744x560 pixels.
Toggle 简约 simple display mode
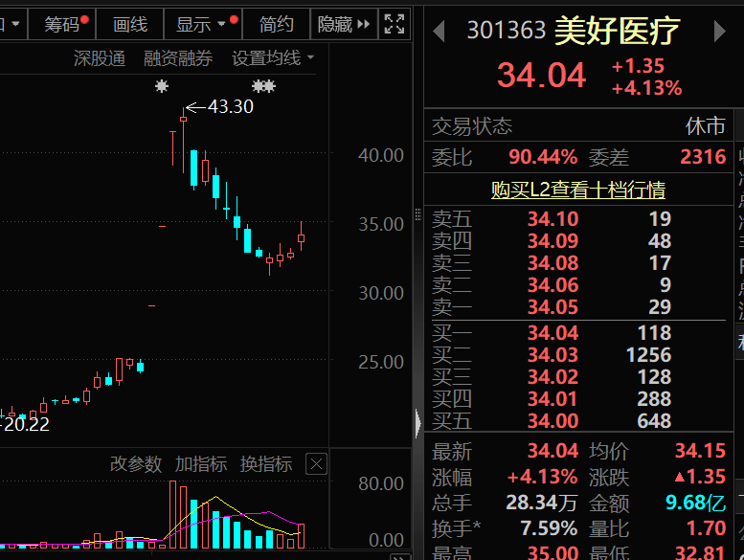276,24
